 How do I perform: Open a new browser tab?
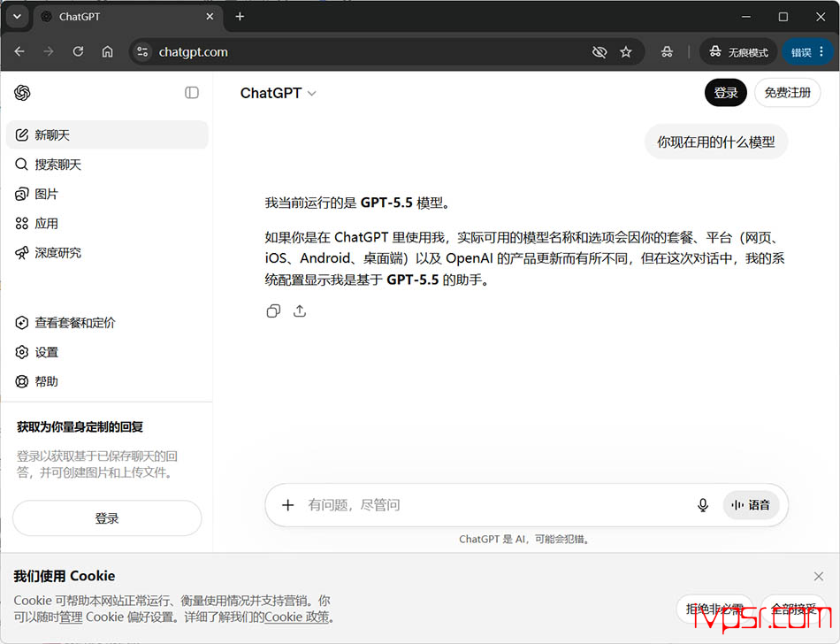240,17
